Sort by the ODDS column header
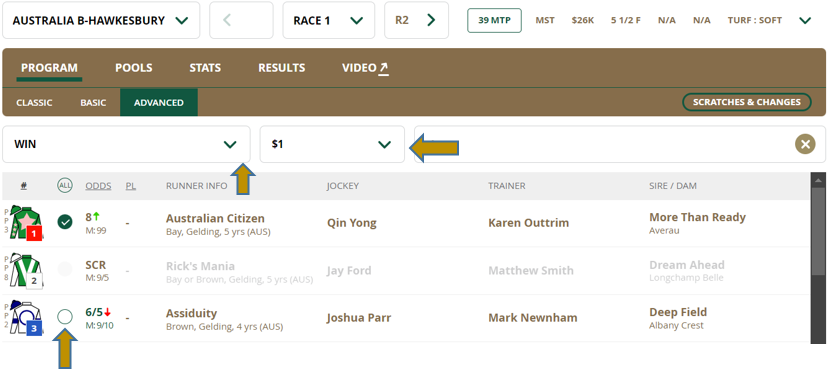Viewport: 840px width, 369px height. 99,186
